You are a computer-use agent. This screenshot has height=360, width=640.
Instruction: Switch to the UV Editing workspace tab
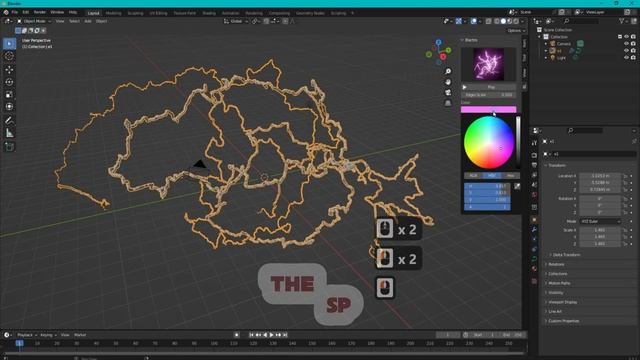click(x=158, y=13)
